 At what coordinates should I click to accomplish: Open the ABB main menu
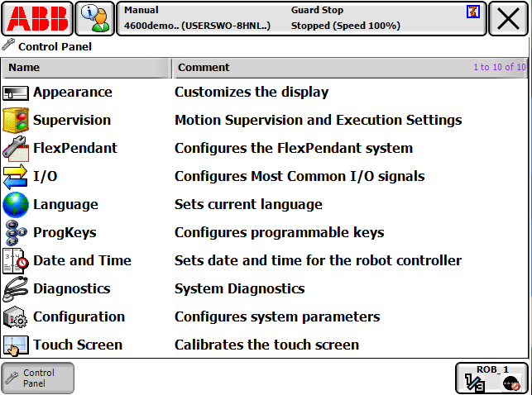(x=37, y=18)
